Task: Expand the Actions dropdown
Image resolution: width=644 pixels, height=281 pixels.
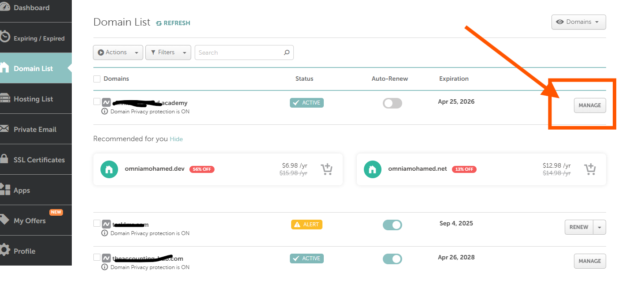Action: coord(118,52)
